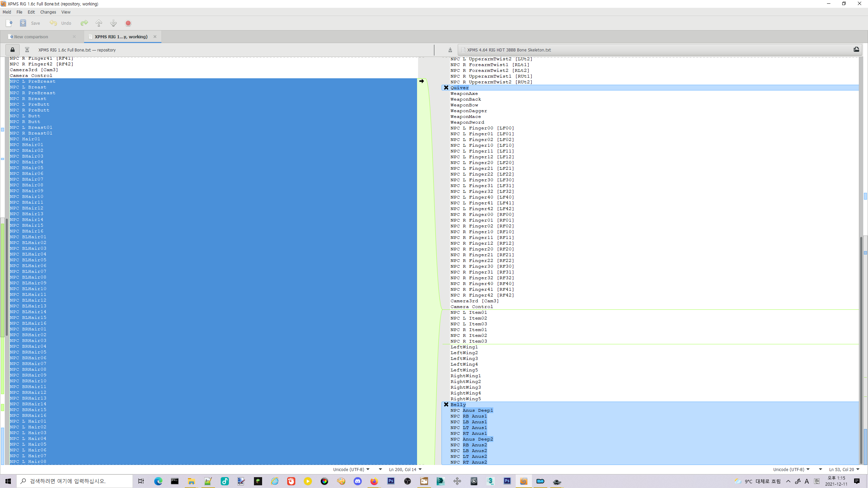Viewport: 868px width, 488px height.
Task: Toggle the Korean IME 한 indicator
Action: click(817, 481)
